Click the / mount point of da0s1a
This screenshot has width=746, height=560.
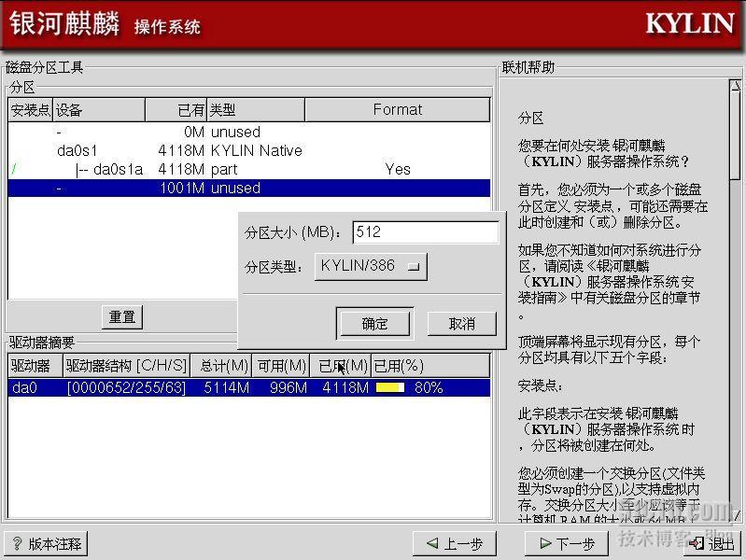point(14,169)
